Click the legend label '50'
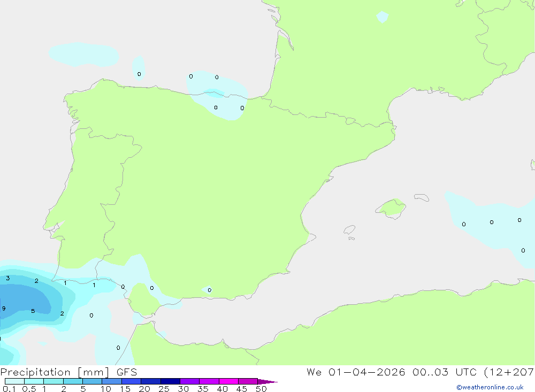 (x=262, y=389)
